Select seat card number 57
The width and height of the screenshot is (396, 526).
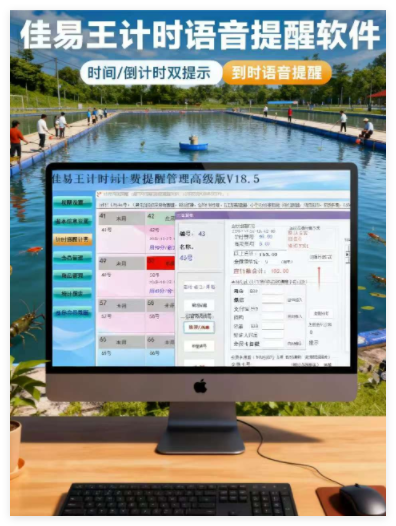click(x=121, y=315)
